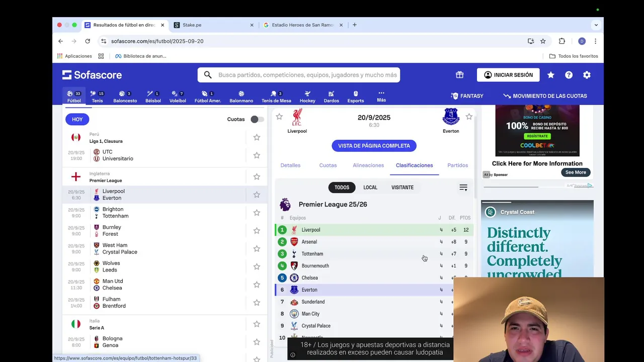Image resolution: width=644 pixels, height=362 pixels.
Task: Select the VISITANTE standings filter
Action: [x=403, y=188]
